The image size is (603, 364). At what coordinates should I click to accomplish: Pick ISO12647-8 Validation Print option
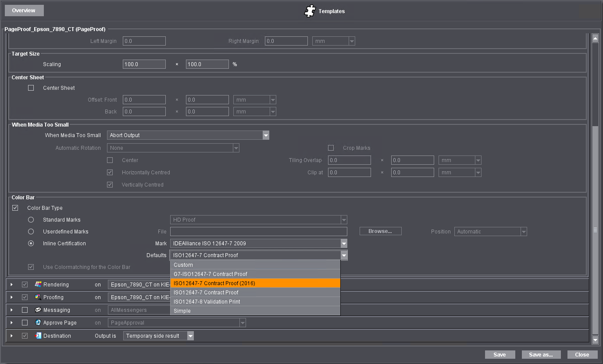tap(255, 301)
